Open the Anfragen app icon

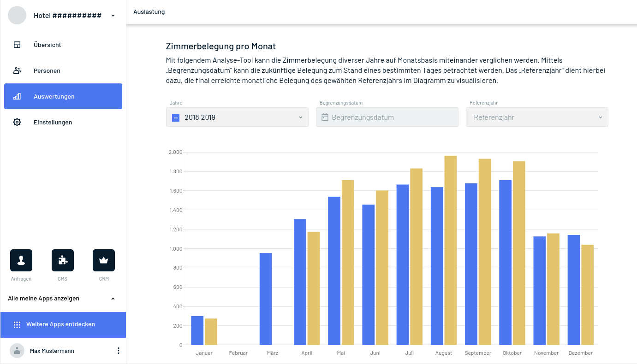[21, 260]
